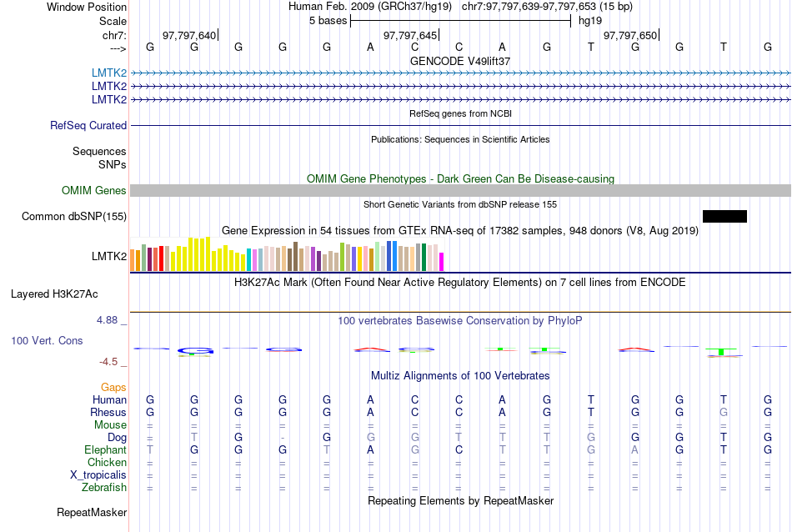Select the Dog species label

click(118, 437)
